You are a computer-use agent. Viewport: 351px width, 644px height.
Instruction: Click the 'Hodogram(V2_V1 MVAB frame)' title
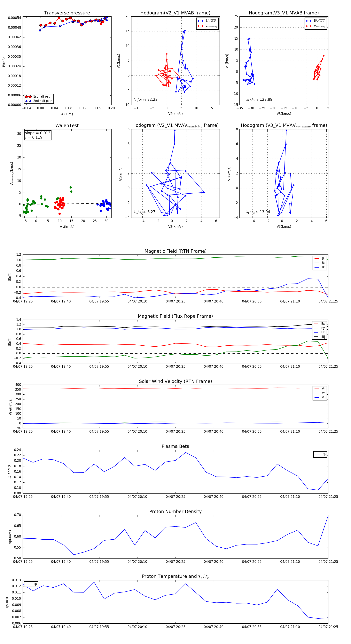pos(175,13)
